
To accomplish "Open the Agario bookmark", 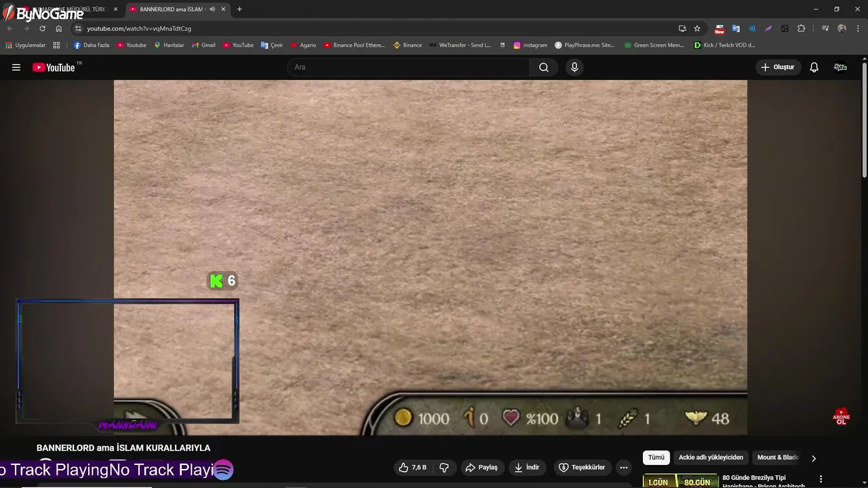I will 304,45.
